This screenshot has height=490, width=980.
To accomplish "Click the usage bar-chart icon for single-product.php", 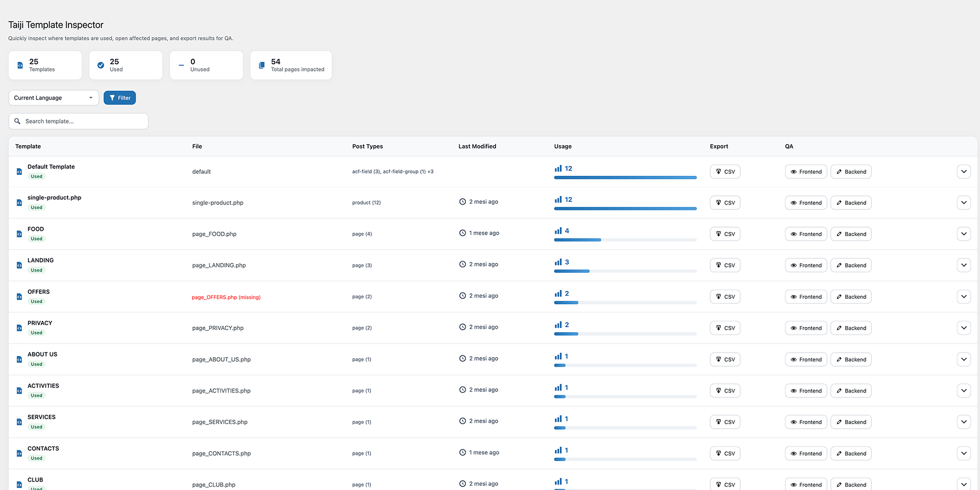I will point(559,199).
